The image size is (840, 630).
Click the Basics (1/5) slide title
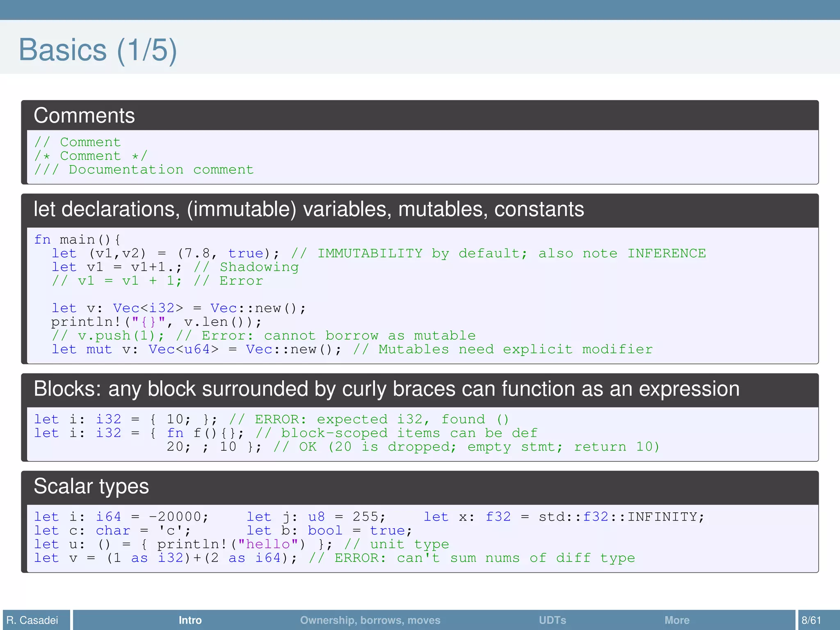click(x=98, y=50)
